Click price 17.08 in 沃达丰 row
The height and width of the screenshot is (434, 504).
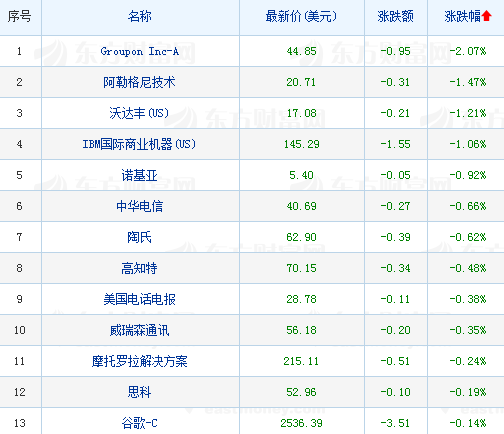pyautogui.click(x=301, y=113)
